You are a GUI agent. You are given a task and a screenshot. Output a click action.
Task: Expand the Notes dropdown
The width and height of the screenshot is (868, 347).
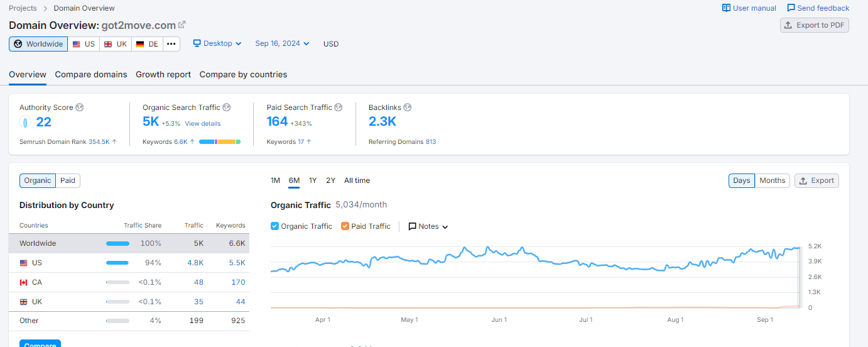[x=428, y=226]
